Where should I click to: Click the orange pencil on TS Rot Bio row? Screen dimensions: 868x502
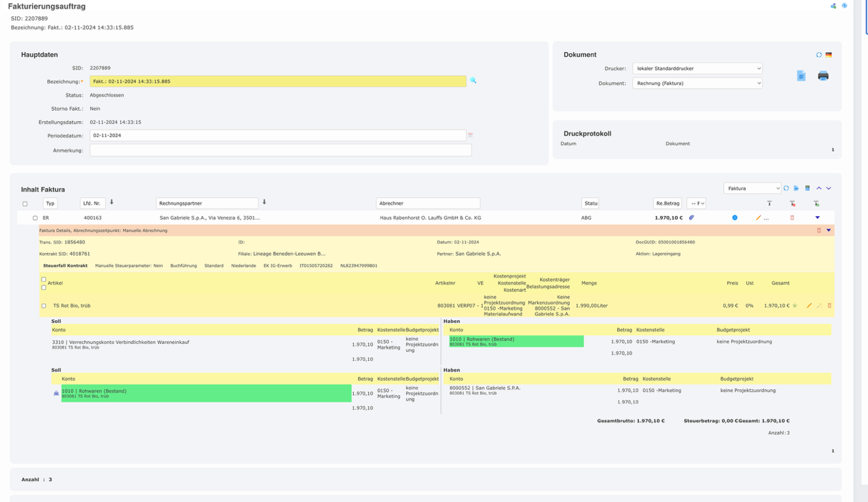coord(809,306)
